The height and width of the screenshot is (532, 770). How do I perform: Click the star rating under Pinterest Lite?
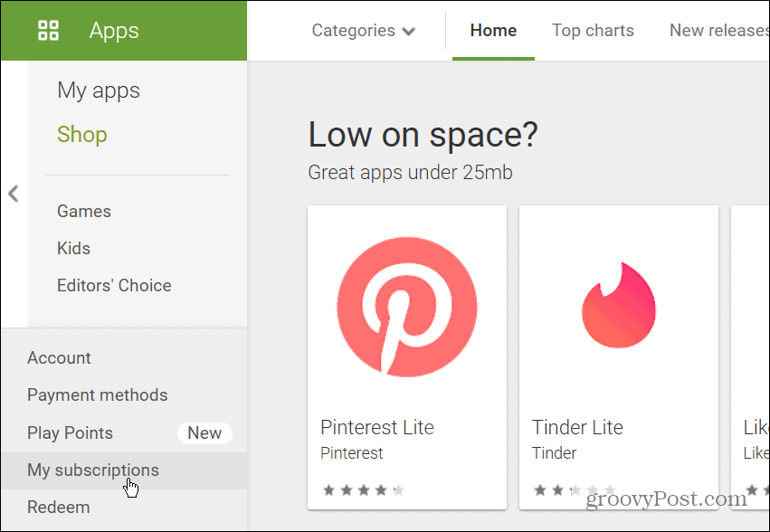pyautogui.click(x=362, y=489)
